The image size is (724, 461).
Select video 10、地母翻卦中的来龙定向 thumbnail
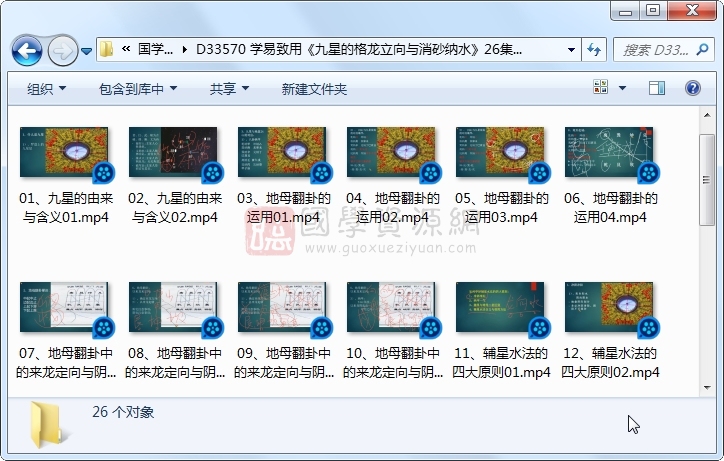pyautogui.click(x=391, y=307)
